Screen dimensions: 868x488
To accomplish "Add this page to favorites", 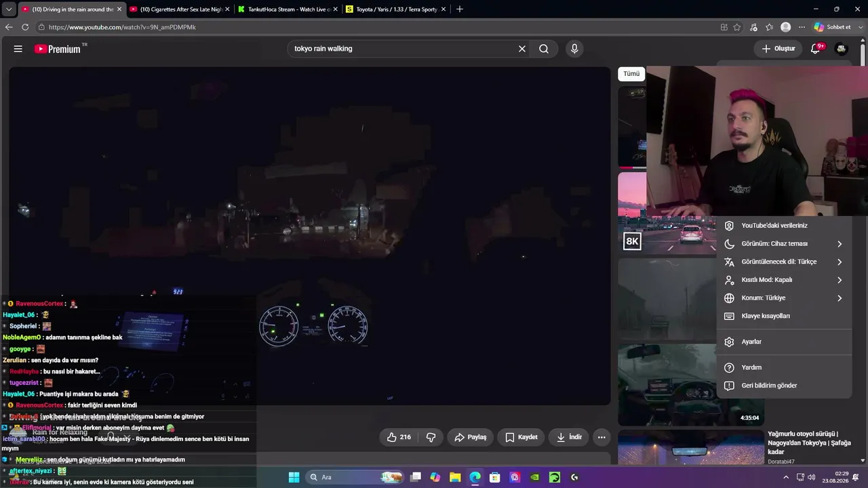I will (x=737, y=27).
